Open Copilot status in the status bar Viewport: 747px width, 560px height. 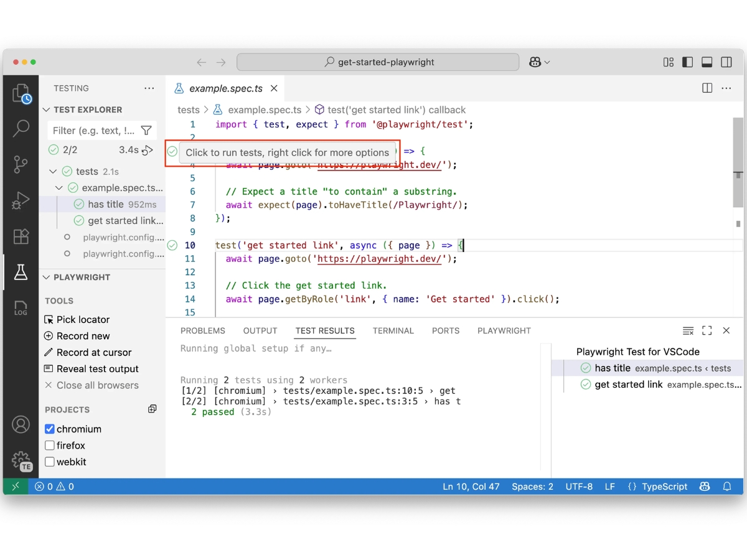[x=705, y=487]
